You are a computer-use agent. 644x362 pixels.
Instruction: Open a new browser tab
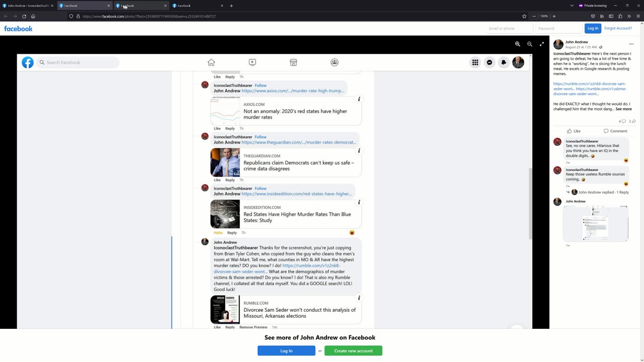point(231,6)
